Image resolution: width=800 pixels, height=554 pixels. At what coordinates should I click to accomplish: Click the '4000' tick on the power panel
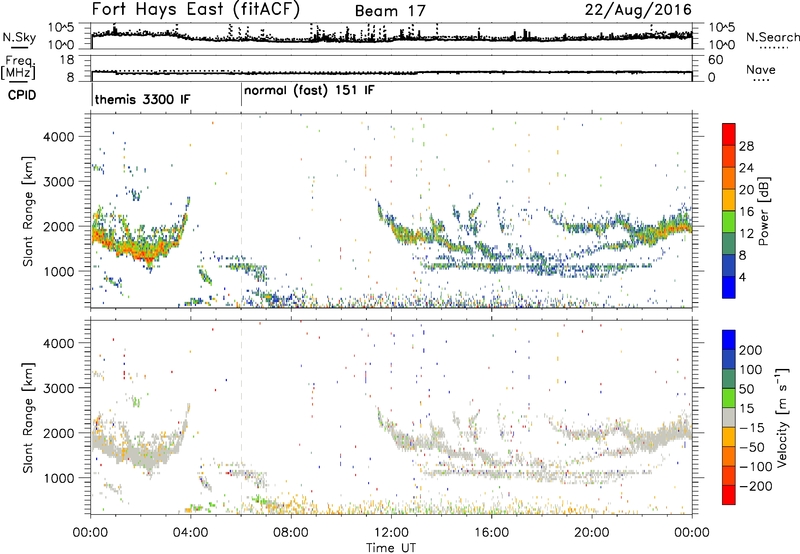(x=59, y=137)
